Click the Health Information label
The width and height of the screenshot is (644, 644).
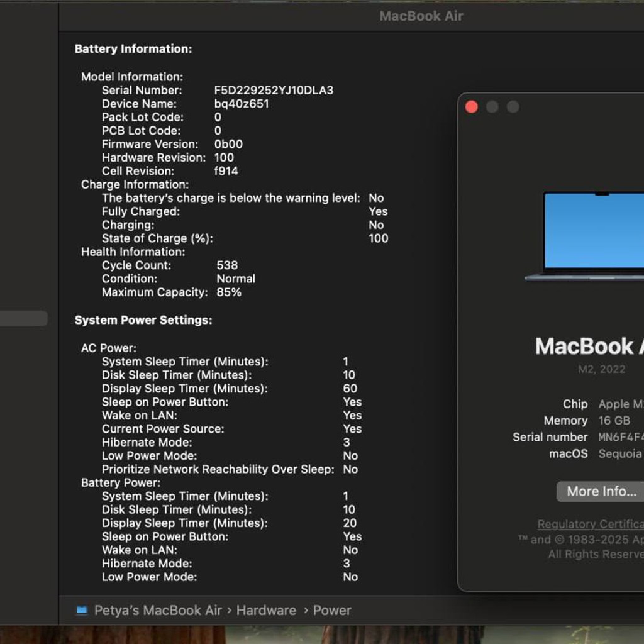[x=133, y=252]
